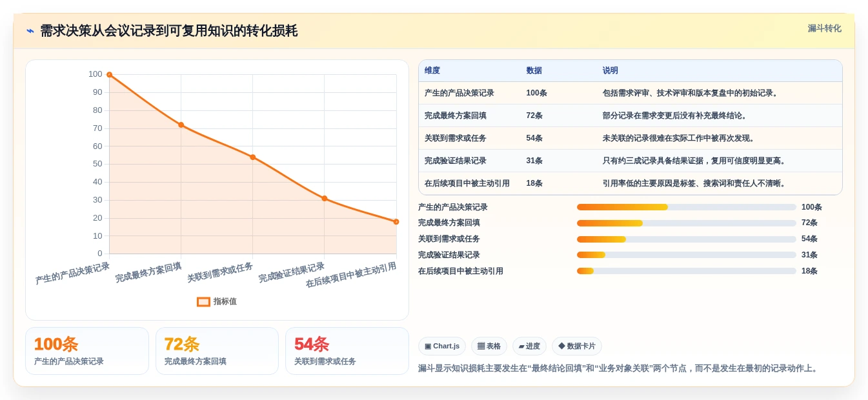Viewport: 868px width, 400px height.
Task: Click the lightning icon beside the title
Action: point(30,31)
